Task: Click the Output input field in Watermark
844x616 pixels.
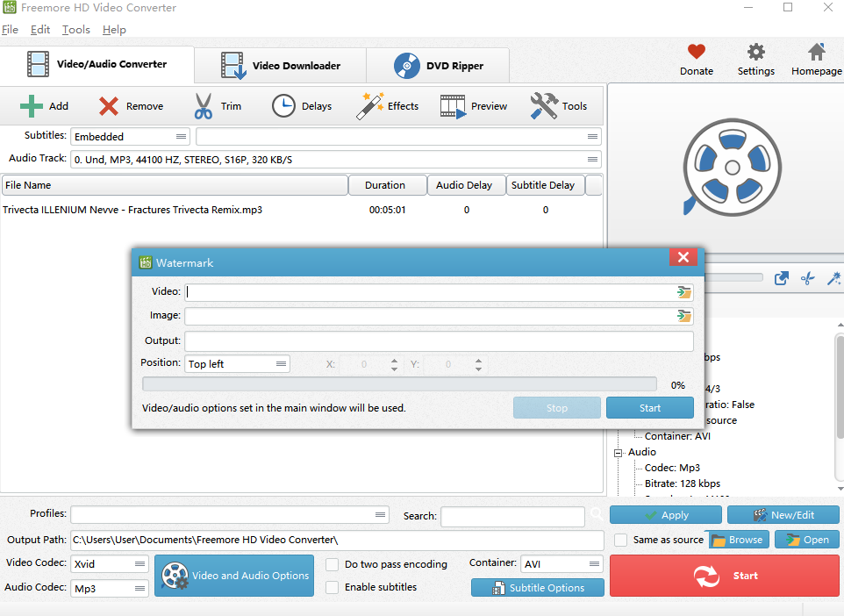Action: [439, 340]
